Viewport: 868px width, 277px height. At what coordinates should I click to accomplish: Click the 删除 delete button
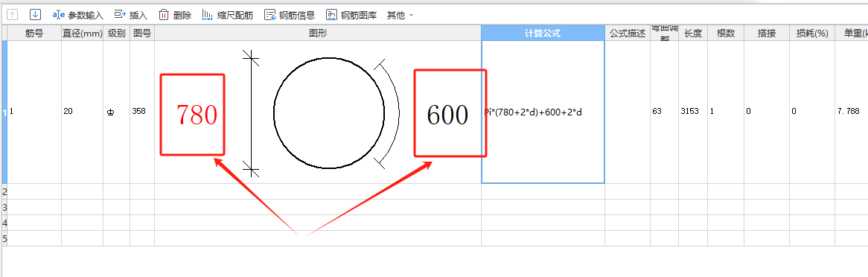(x=175, y=15)
